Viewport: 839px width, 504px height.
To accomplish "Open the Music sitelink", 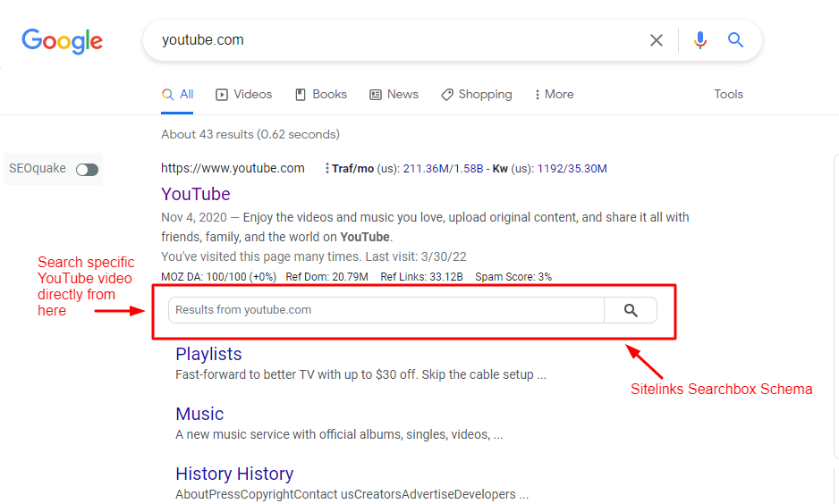I will (199, 414).
